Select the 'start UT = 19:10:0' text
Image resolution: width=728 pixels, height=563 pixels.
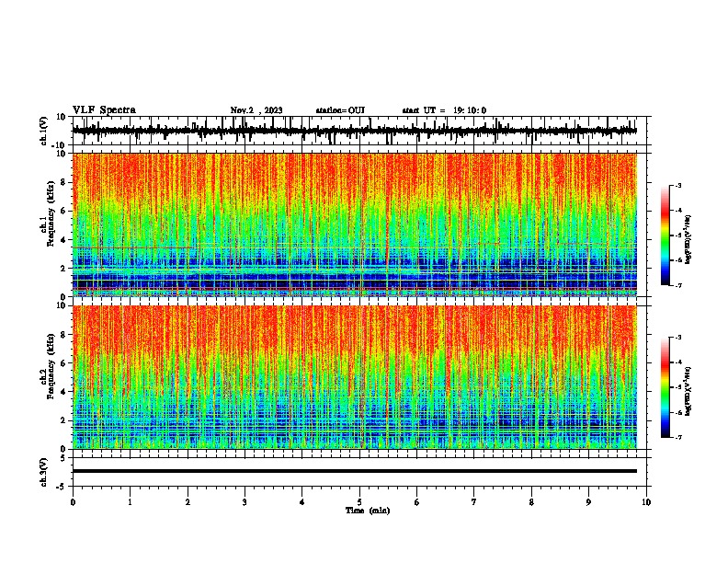[x=444, y=110]
